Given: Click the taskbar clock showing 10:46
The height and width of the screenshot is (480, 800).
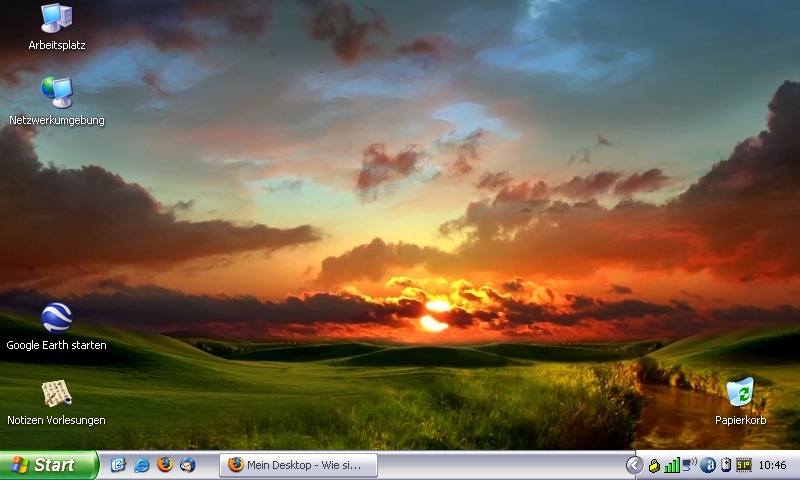Looking at the screenshot, I should click(773, 465).
